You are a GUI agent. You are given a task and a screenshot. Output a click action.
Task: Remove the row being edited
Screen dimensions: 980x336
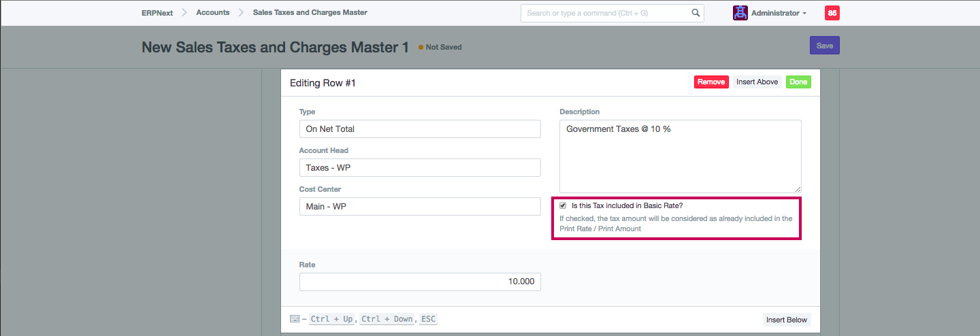(711, 82)
